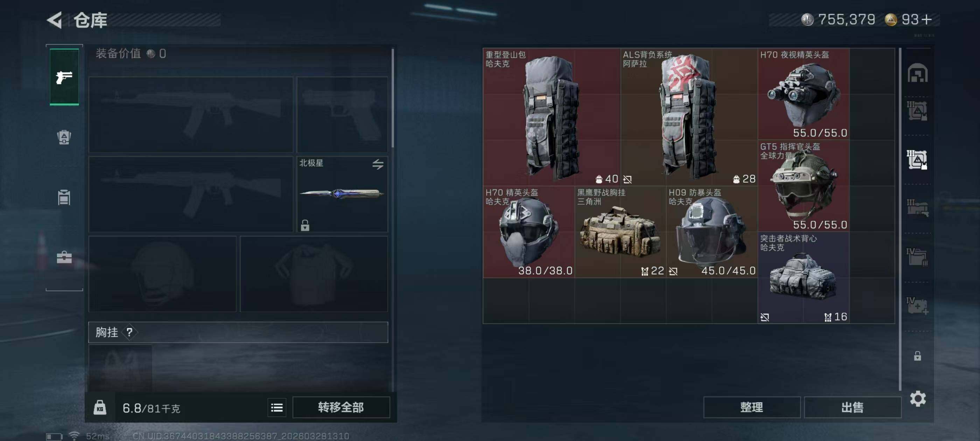980x441 pixels.
Task: Select the 重型登山包 backpack item
Action: [x=552, y=117]
